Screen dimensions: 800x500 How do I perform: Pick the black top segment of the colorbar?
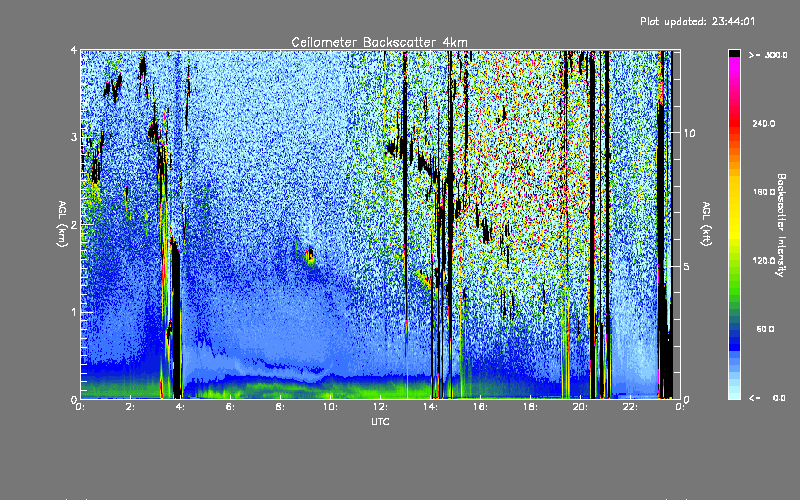(x=734, y=53)
